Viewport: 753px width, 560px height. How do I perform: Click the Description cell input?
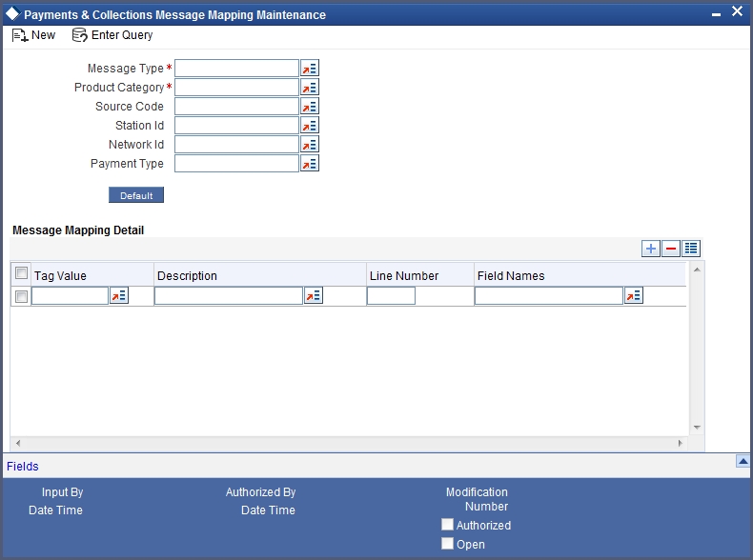coord(229,295)
